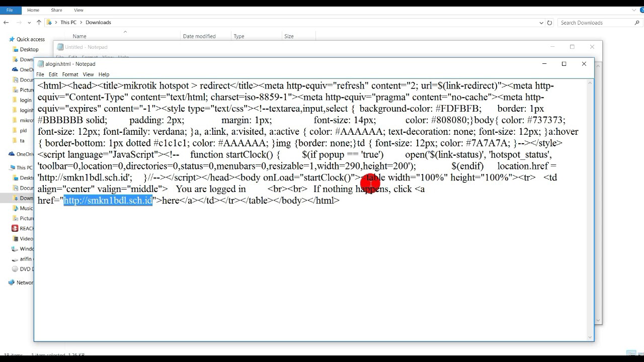Select Desktop under Quick access

29,49
